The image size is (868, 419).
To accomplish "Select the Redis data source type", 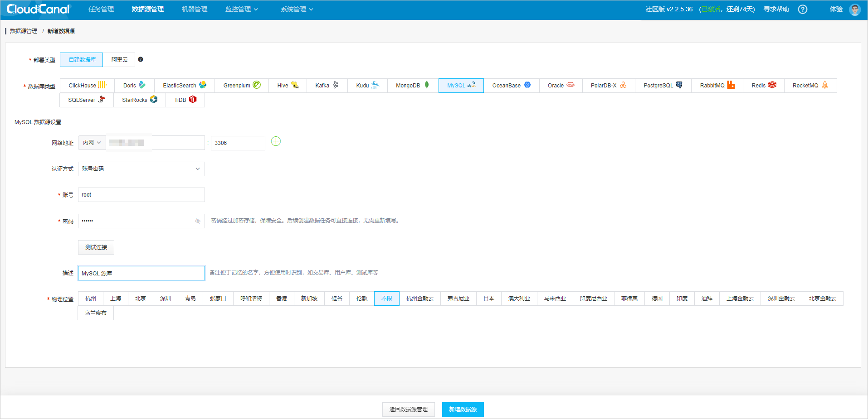I will click(x=762, y=85).
